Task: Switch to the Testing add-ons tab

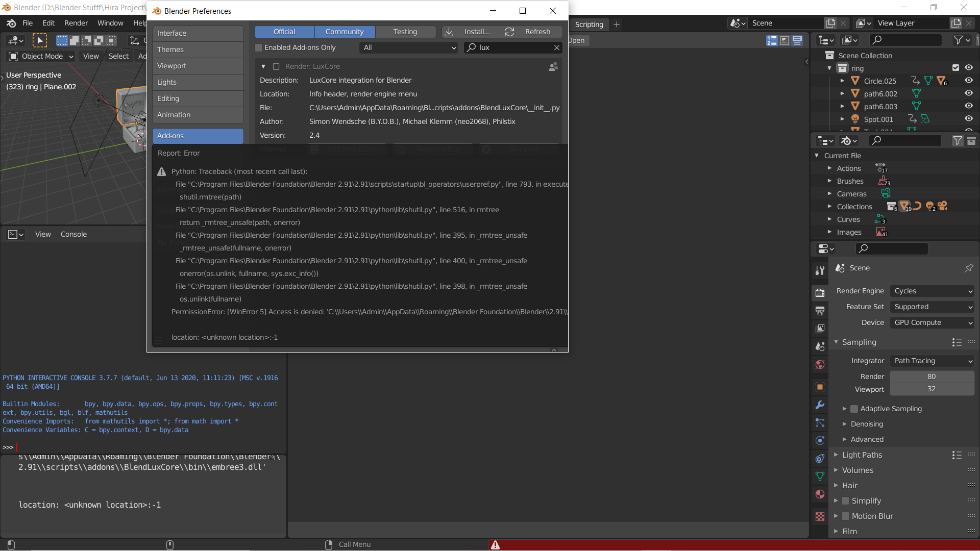Action: 405,32
